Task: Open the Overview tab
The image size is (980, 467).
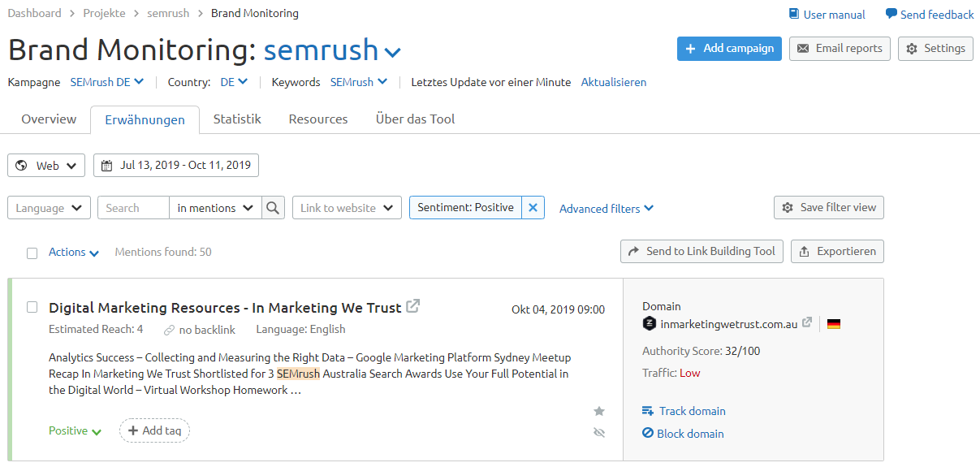Action: (49, 119)
